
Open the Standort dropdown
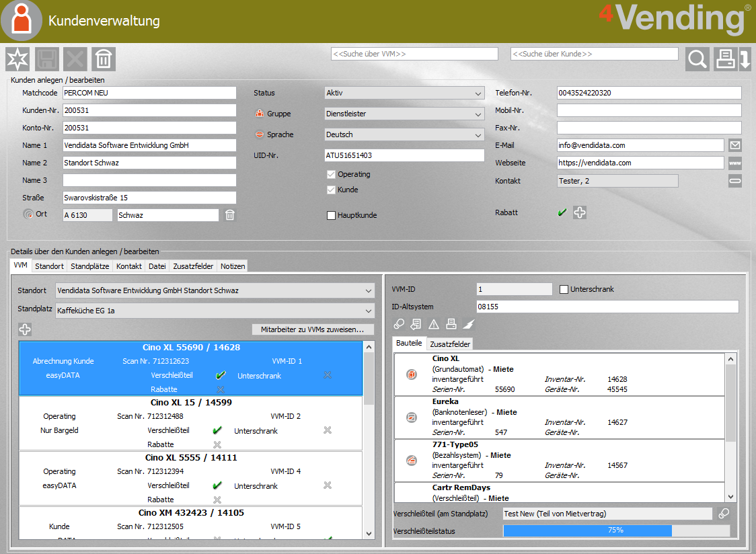pyautogui.click(x=215, y=290)
